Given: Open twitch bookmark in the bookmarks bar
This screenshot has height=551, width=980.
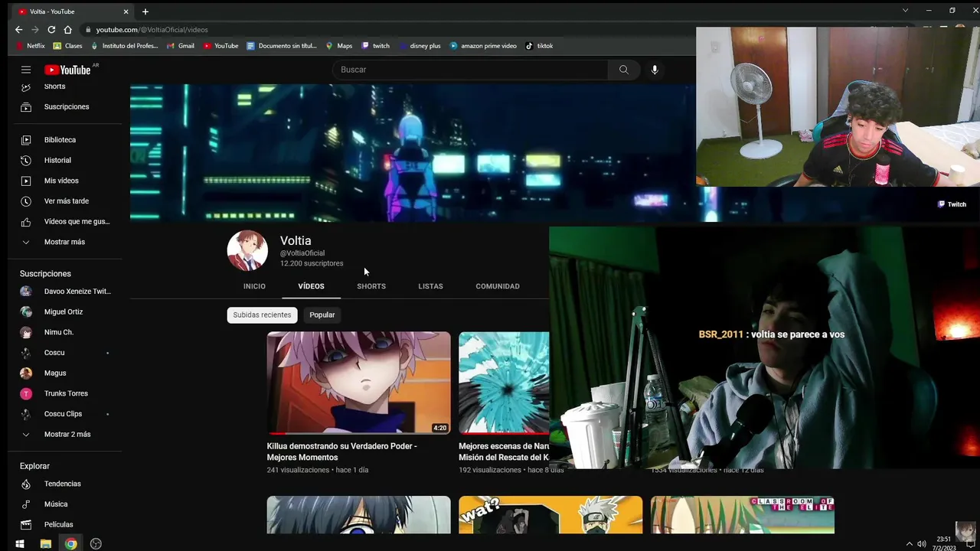Looking at the screenshot, I should pyautogui.click(x=375, y=46).
